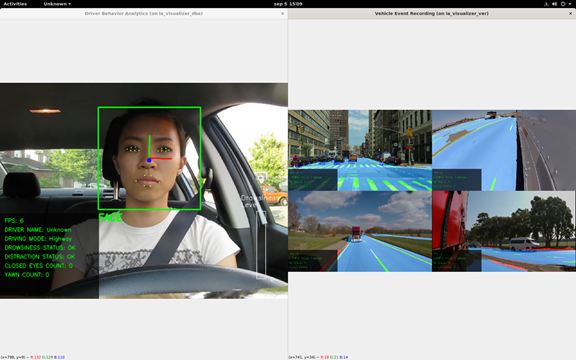Screen dimensions: 576x360
Task: Click the CLOSED EYES COUNT: 0 text
Action: (x=39, y=265)
